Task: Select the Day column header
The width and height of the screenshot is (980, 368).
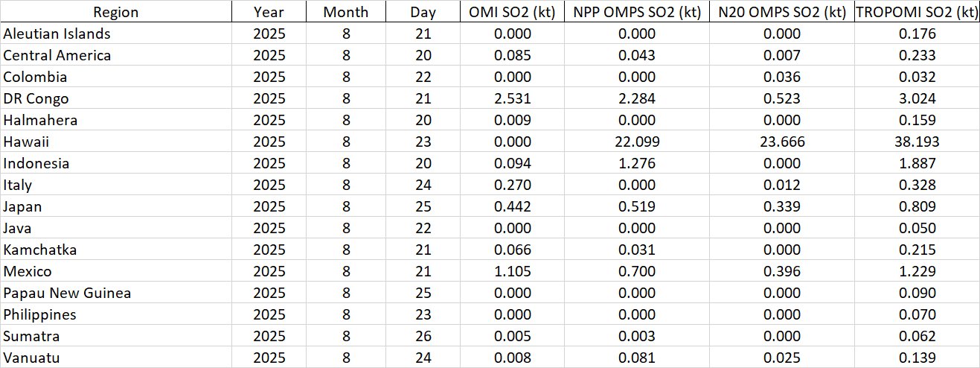Action: point(423,12)
